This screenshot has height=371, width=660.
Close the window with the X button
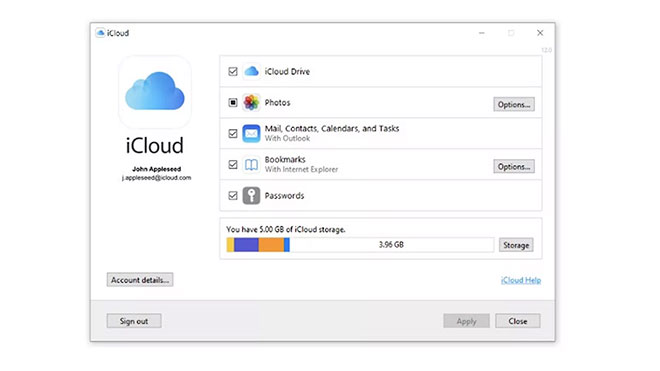pyautogui.click(x=540, y=33)
